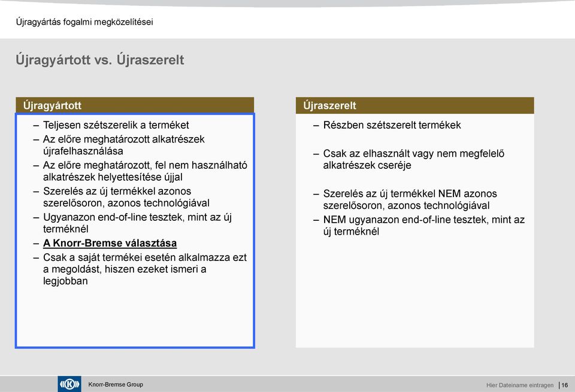Viewport: 575px width, 392px height.
Task: Click the bullet Szerelés az új termékkel NEM azonos
Action: pos(410,200)
